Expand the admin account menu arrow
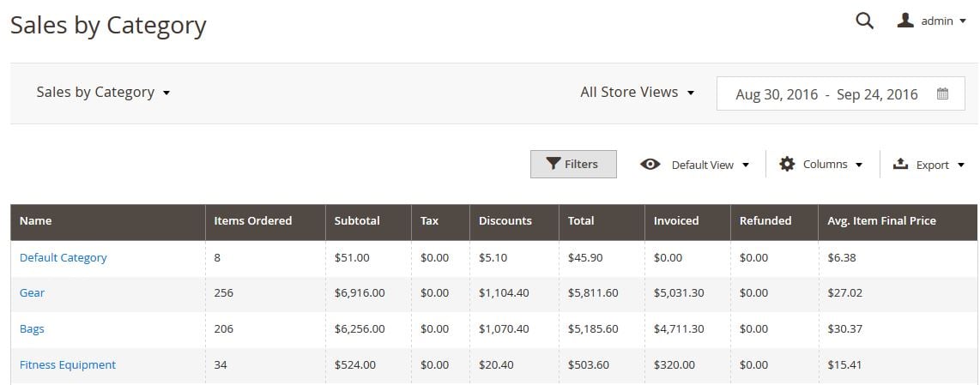Viewport: 980px width, 385px height. pyautogui.click(x=963, y=21)
